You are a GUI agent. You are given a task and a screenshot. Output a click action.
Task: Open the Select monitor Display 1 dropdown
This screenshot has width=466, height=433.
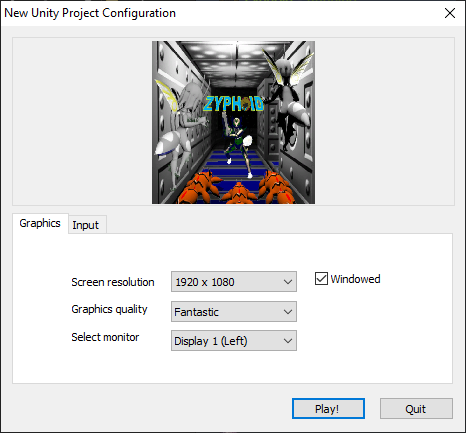coord(234,341)
